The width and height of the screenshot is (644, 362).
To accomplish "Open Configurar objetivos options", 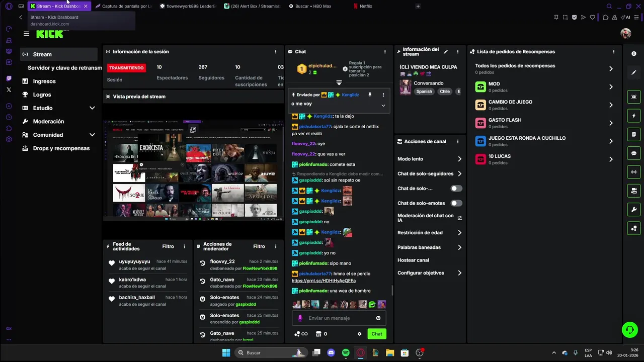I will coord(459,273).
